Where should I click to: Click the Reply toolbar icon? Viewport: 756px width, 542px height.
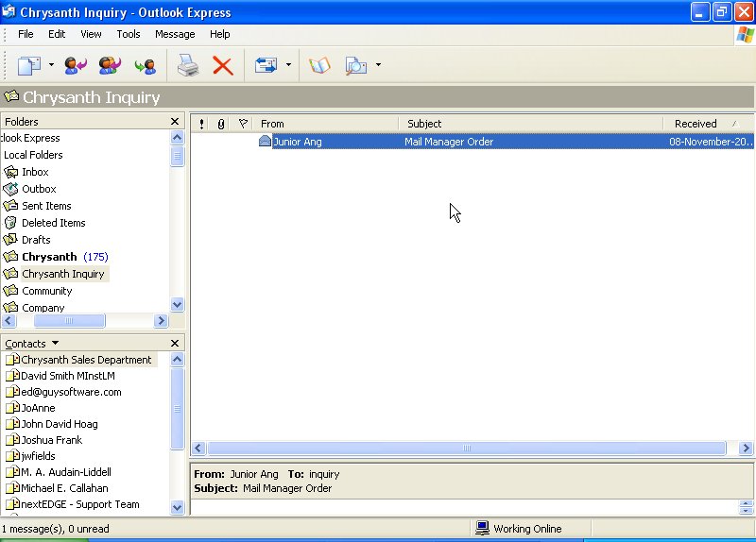click(x=75, y=65)
